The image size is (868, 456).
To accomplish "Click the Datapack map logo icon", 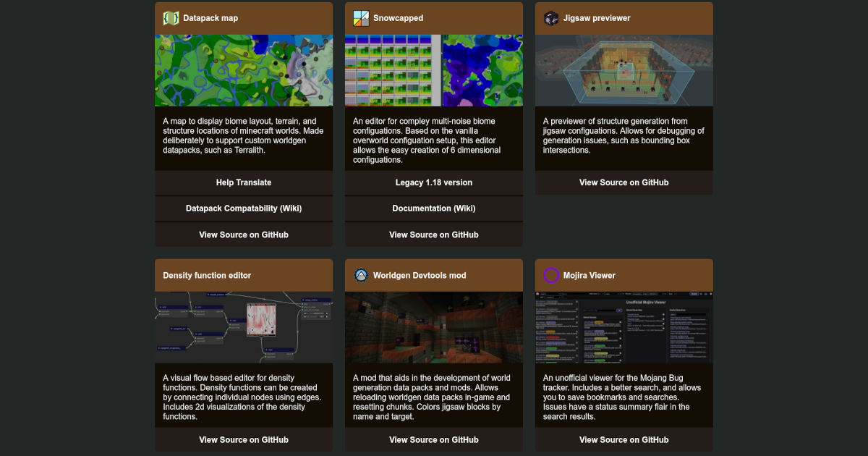I will point(171,18).
